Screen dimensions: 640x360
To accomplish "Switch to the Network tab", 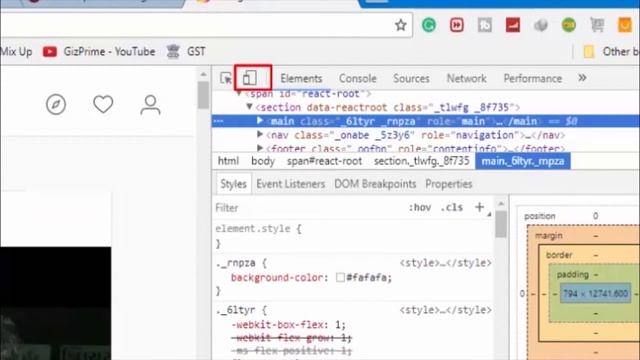I will 467,78.
